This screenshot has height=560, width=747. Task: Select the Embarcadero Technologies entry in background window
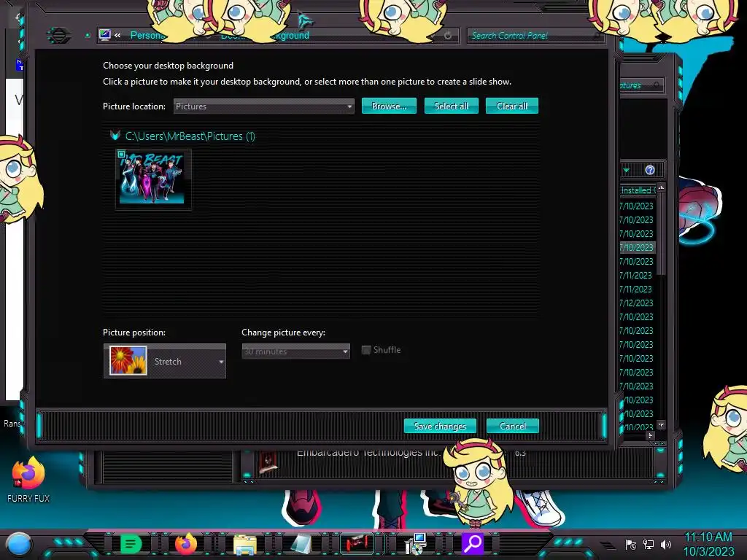(x=367, y=452)
